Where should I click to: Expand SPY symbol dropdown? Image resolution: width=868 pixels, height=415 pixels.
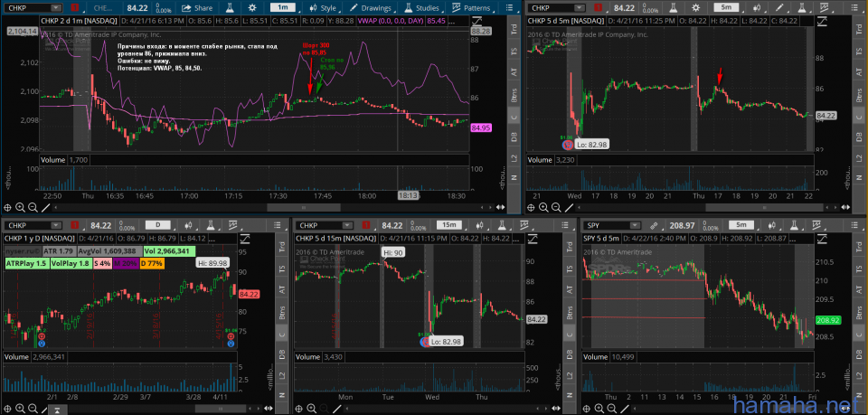coord(635,225)
